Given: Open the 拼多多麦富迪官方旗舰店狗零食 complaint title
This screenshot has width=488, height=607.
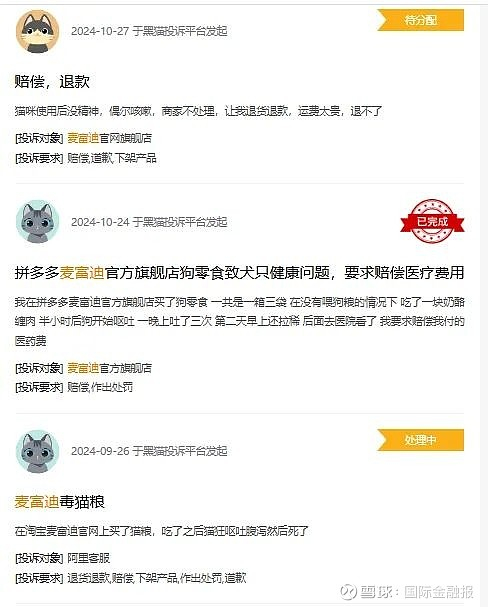Looking at the screenshot, I should (239, 273).
